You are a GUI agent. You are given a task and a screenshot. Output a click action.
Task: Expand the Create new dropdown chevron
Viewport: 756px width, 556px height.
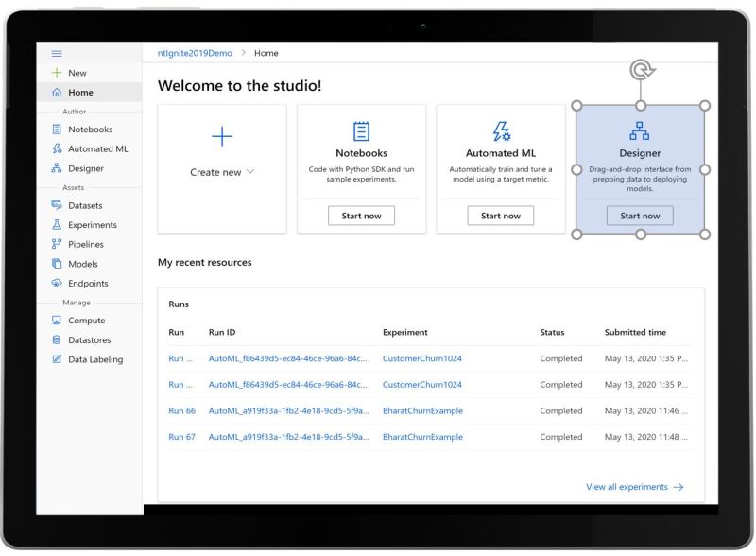tap(250, 172)
